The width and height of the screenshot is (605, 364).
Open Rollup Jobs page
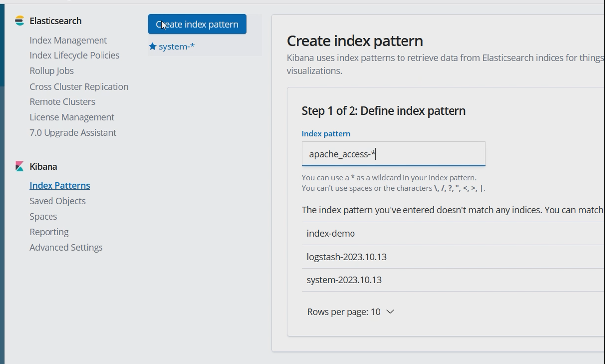coord(51,71)
